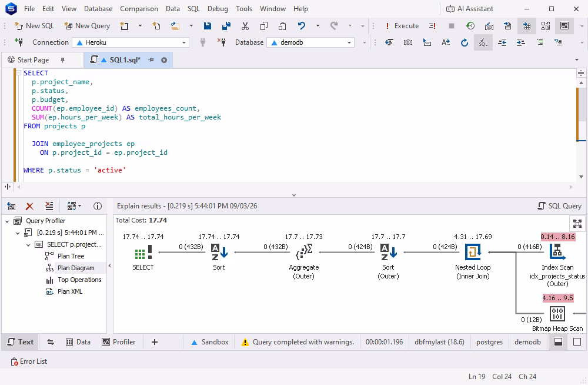This screenshot has height=385, width=588.
Task: Collapse the SELECT statement code fold
Action: (x=18, y=73)
